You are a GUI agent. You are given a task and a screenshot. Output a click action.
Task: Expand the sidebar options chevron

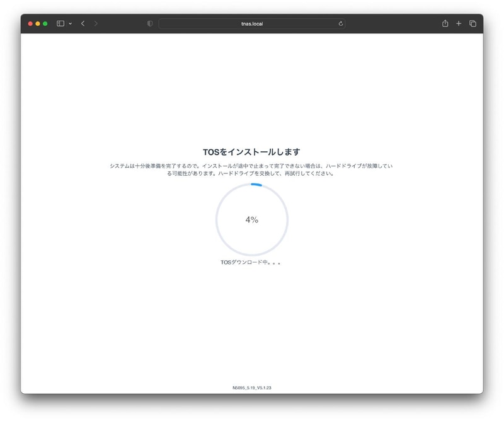pos(69,22)
